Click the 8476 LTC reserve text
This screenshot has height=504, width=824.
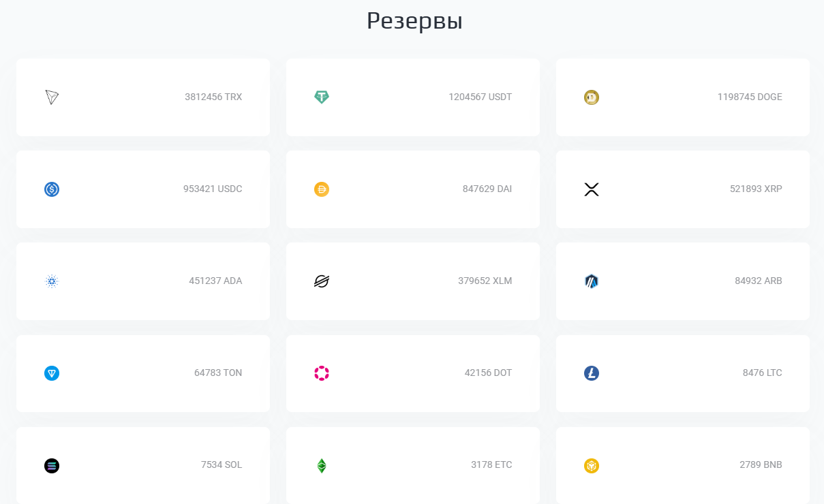coord(763,373)
